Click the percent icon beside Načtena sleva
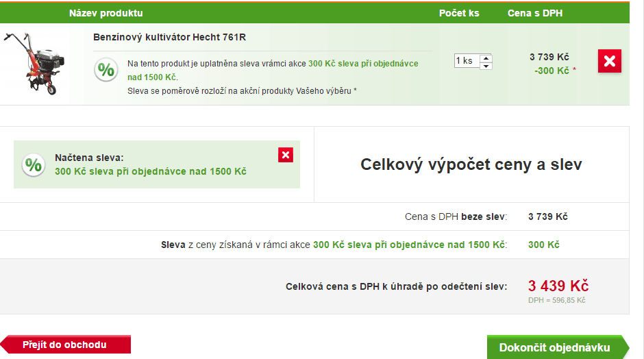The height and width of the screenshot is (359, 644). 33,165
